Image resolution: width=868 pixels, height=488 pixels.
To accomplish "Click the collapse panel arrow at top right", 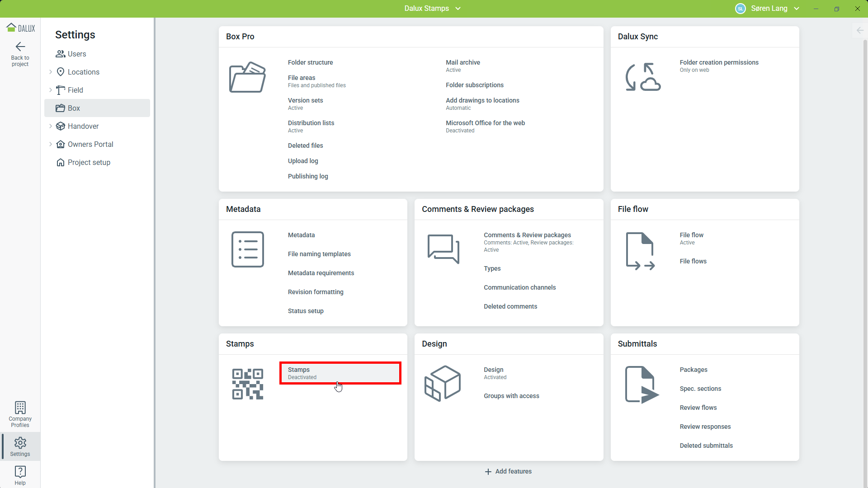I will coord(860,30).
